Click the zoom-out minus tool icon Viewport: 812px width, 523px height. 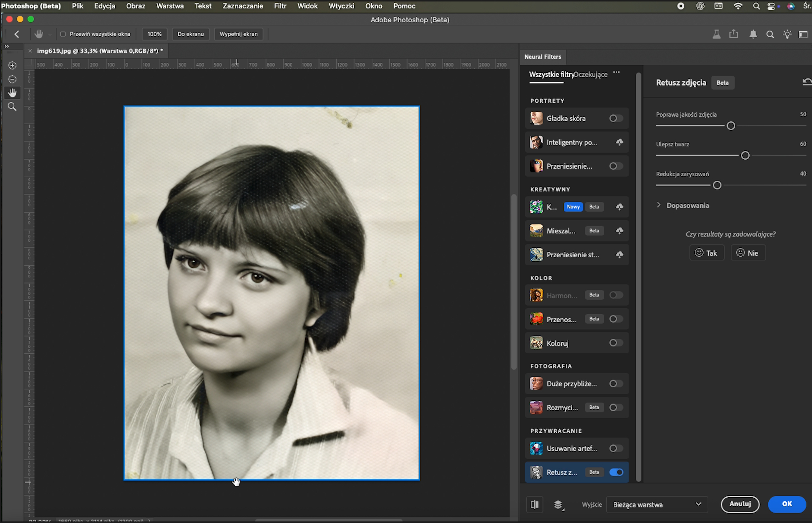point(12,79)
